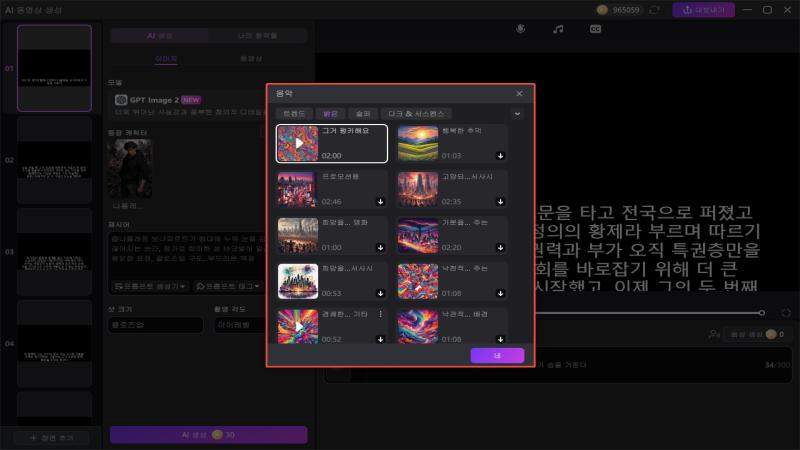The image size is (800, 450).
Task: Download the 02:35 track
Action: [501, 202]
